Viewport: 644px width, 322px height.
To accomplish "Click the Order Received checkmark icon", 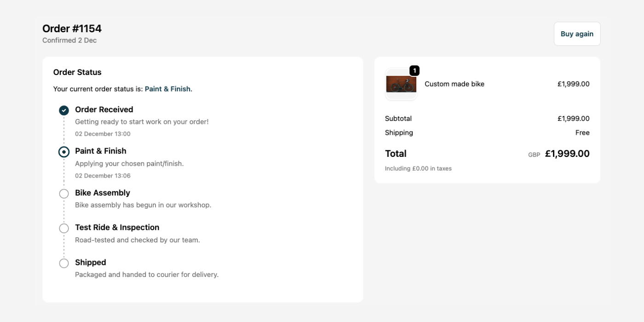I will tap(64, 110).
